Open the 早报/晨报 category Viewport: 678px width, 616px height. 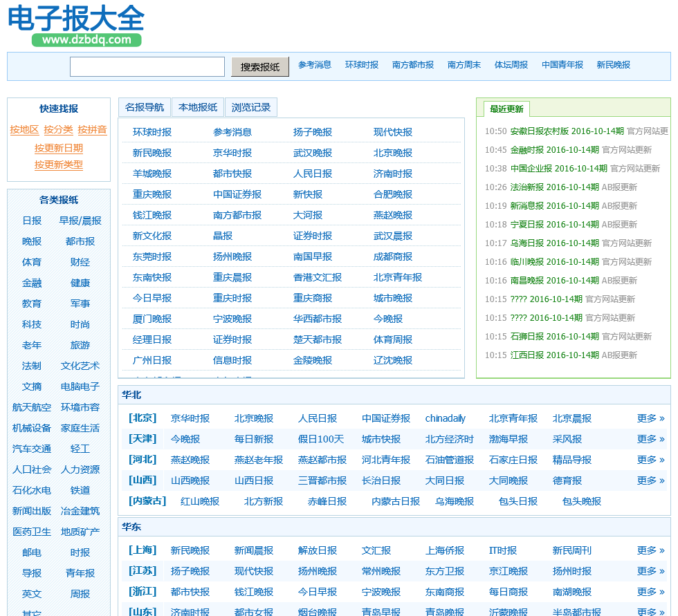click(x=80, y=221)
